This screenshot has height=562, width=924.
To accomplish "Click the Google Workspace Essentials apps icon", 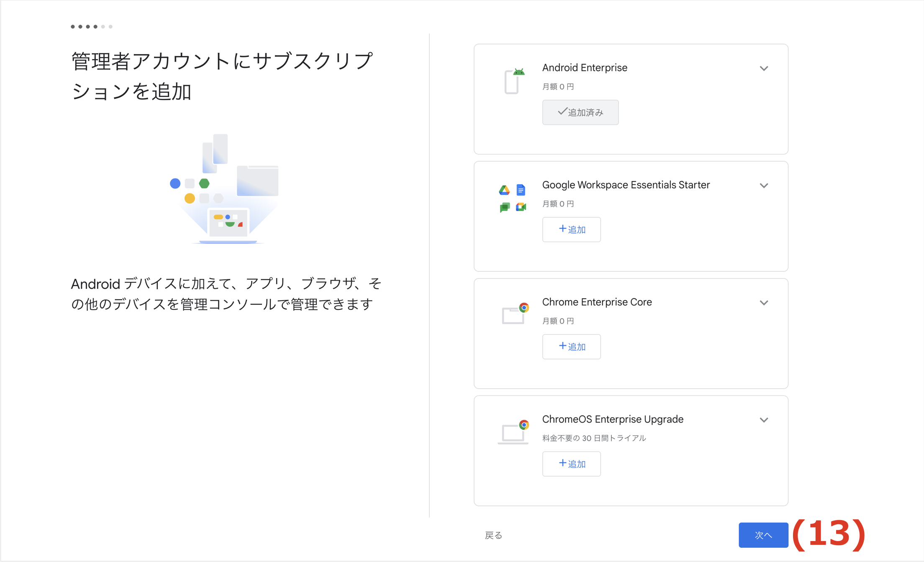I will tap(513, 198).
